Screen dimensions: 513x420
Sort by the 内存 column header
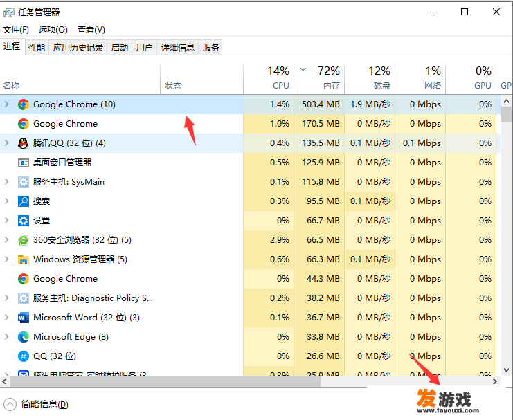[x=319, y=78]
